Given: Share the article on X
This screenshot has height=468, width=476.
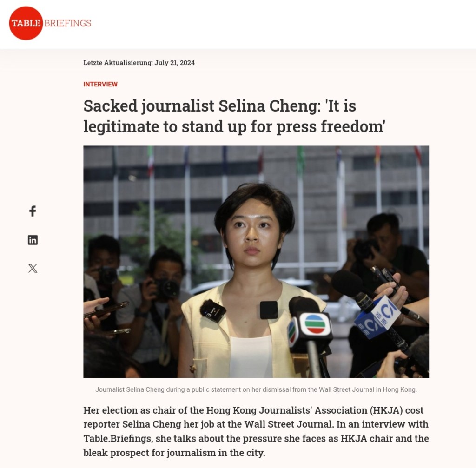Looking at the screenshot, I should pyautogui.click(x=33, y=268).
